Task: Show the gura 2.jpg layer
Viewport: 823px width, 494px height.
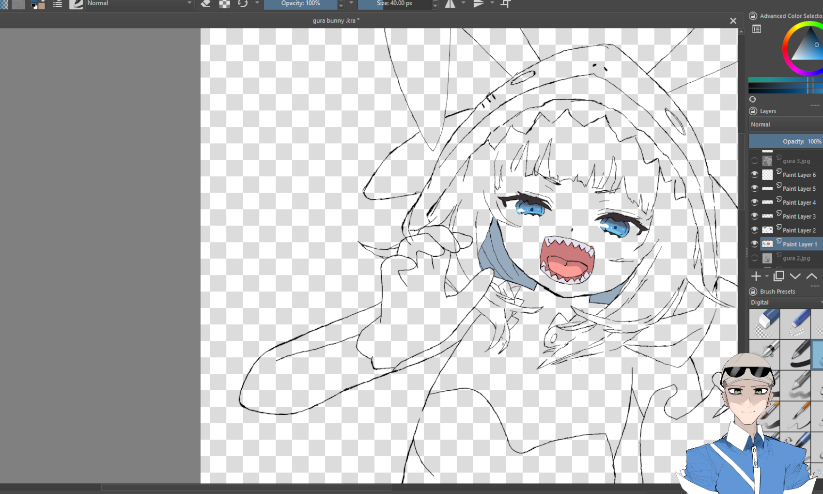Action: [x=754, y=258]
